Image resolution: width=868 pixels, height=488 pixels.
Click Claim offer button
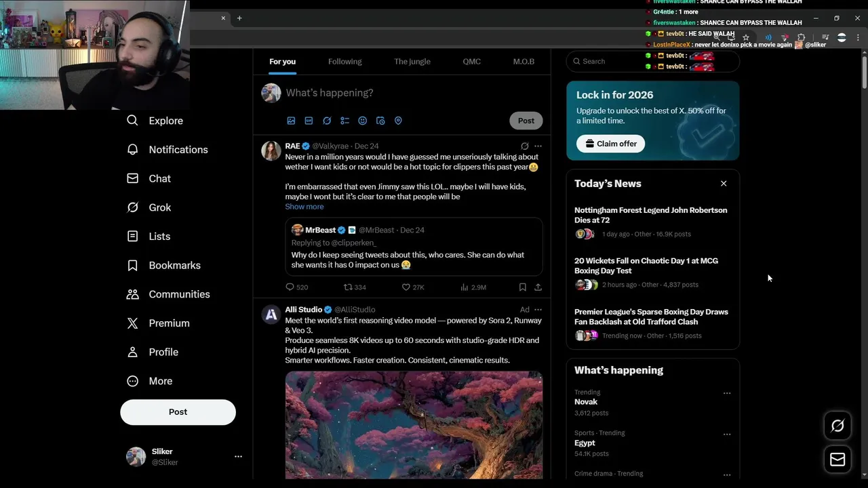click(611, 144)
